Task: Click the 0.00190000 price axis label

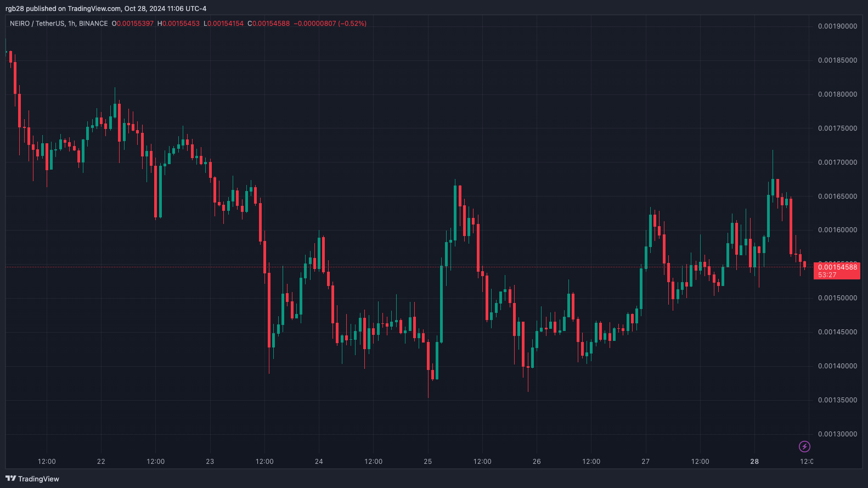Action: pos(837,26)
